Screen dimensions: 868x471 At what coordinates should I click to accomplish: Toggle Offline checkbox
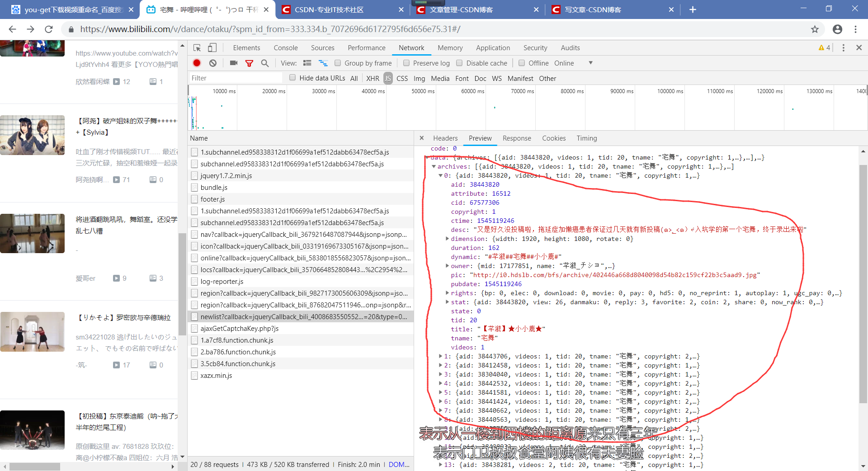(x=521, y=63)
